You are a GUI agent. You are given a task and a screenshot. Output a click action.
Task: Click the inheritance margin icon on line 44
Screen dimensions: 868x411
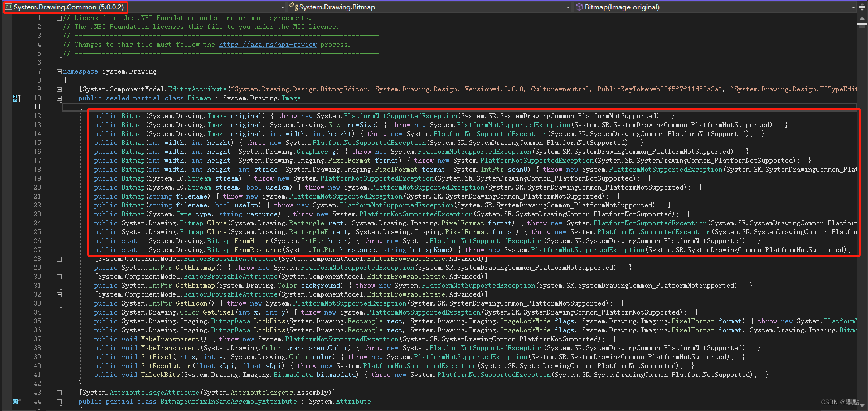click(x=16, y=402)
